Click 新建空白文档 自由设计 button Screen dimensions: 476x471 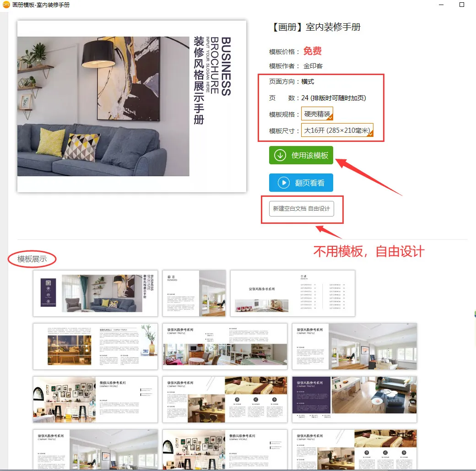[x=302, y=209]
